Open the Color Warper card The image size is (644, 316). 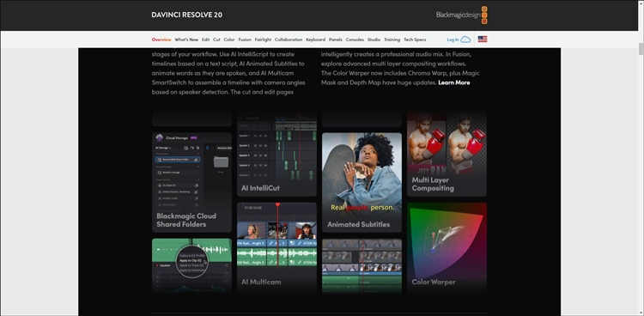pyautogui.click(x=447, y=247)
